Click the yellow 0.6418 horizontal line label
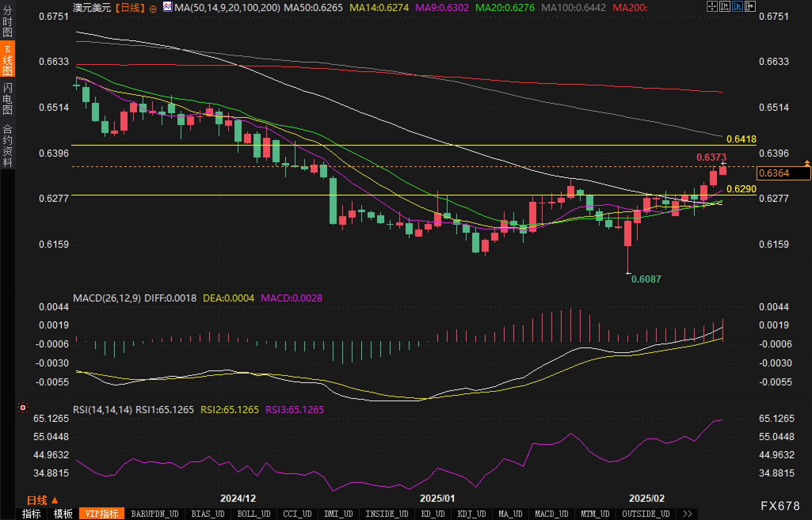Viewport: 812px width, 520px height. (x=741, y=139)
